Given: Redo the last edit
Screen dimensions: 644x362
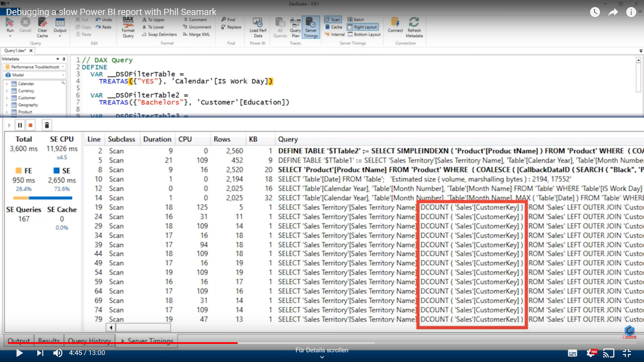Looking at the screenshot, I should pos(103,27).
